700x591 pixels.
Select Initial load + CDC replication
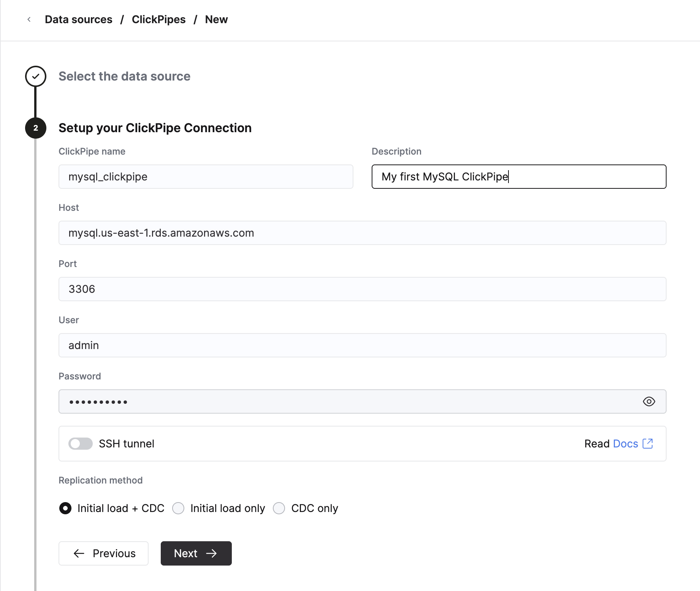coord(65,508)
